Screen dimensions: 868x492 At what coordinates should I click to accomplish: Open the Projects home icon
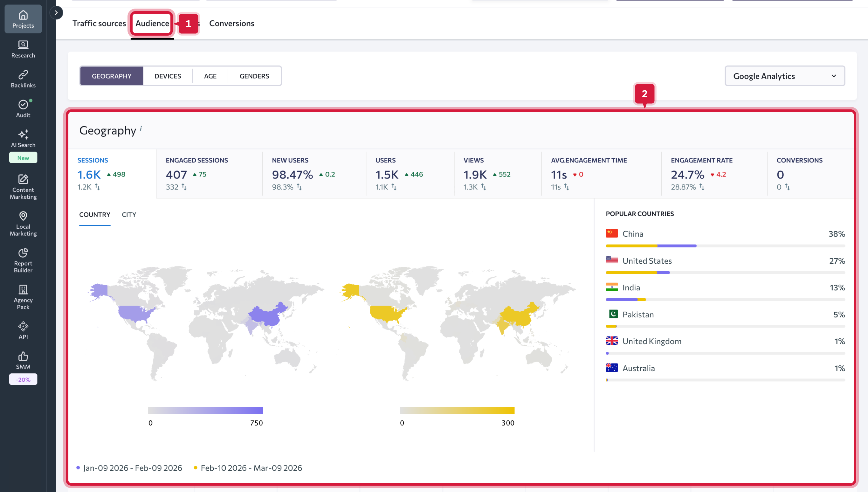pyautogui.click(x=23, y=19)
